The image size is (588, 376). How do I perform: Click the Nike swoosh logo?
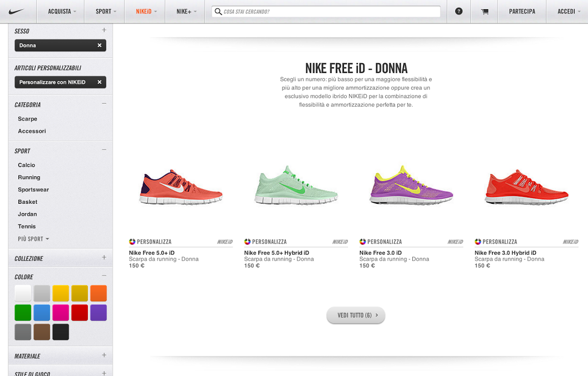(16, 11)
